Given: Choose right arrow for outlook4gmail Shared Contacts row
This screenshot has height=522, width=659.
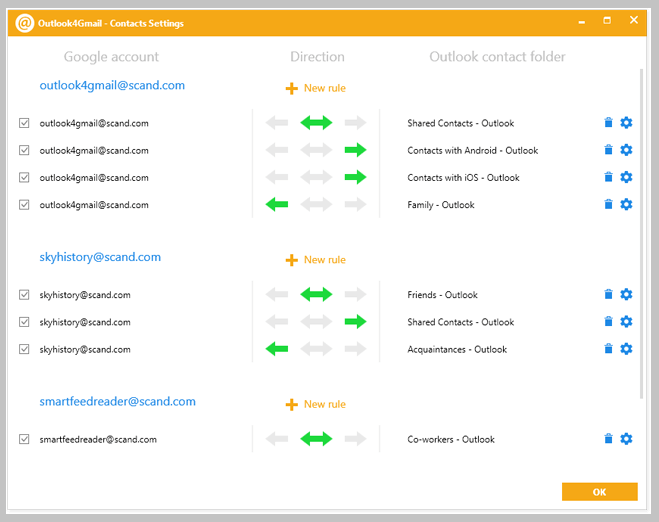Looking at the screenshot, I should (x=356, y=123).
